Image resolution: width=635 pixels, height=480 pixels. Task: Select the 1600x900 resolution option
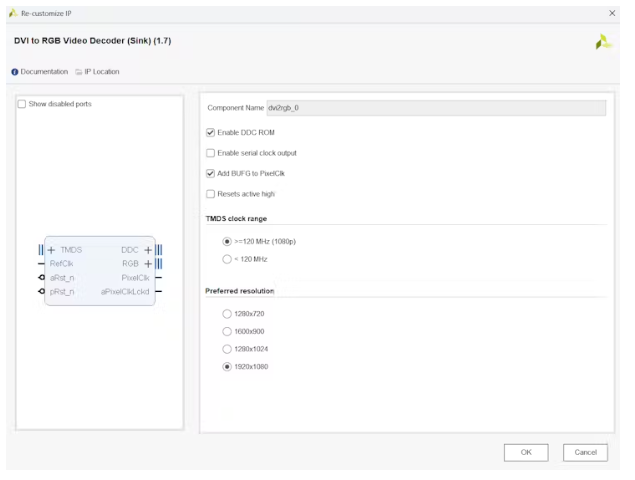tap(227, 332)
